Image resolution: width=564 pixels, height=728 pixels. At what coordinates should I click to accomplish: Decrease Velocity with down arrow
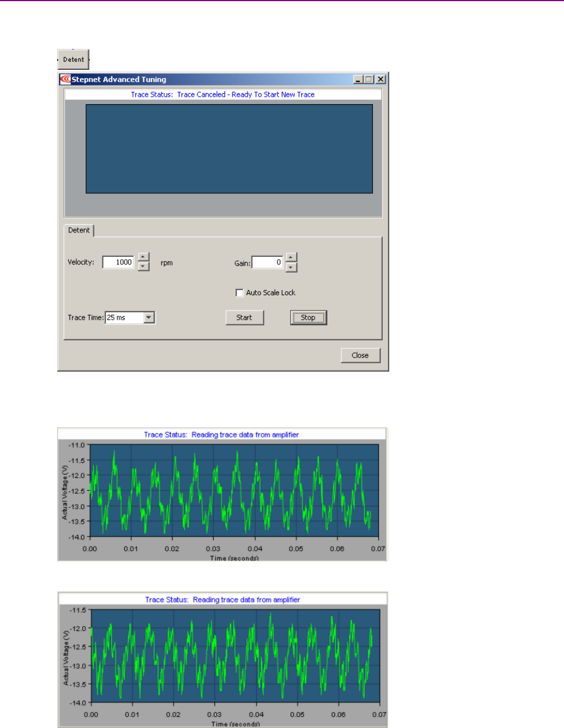coord(144,267)
